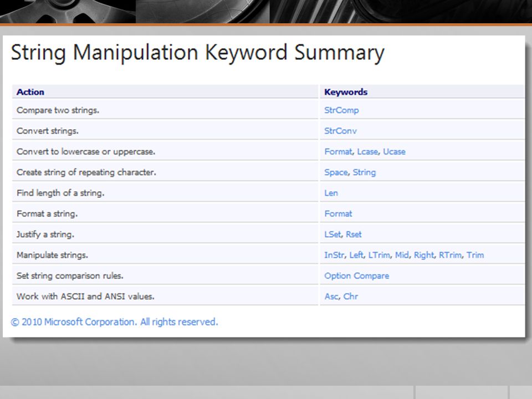Follow the Left keyword link
This screenshot has height=399, width=532.
click(356, 255)
